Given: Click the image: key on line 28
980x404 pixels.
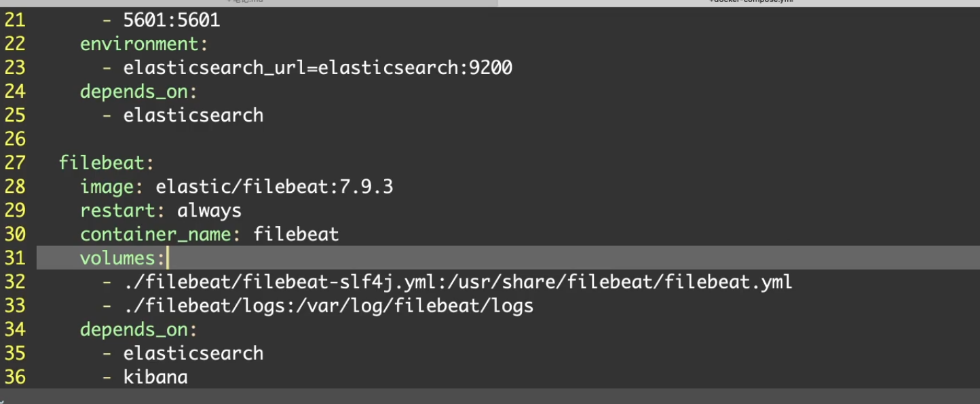Looking at the screenshot, I should 112,187.
